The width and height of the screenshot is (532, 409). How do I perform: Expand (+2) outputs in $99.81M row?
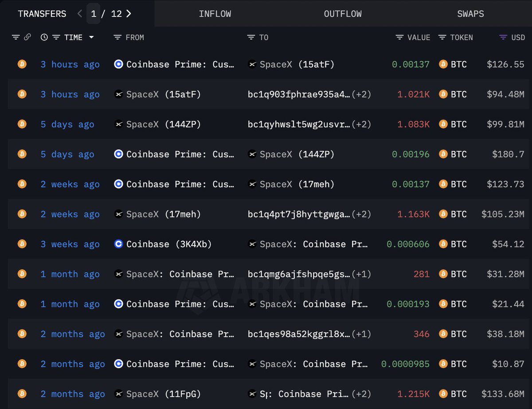point(361,124)
